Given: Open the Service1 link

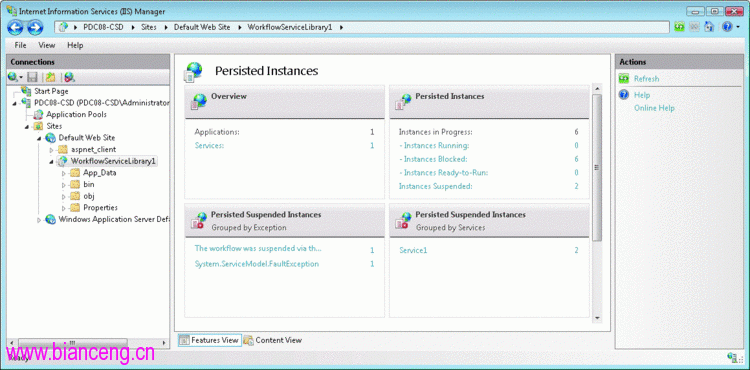Looking at the screenshot, I should coord(413,250).
